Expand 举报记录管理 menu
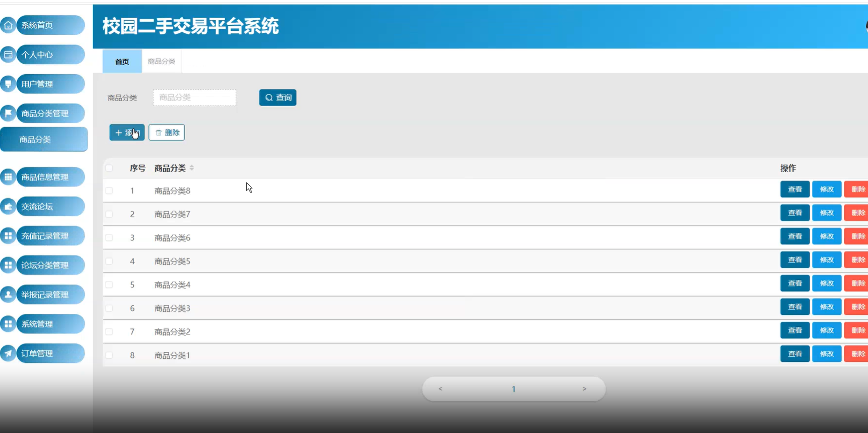The width and height of the screenshot is (868, 433). 50,294
